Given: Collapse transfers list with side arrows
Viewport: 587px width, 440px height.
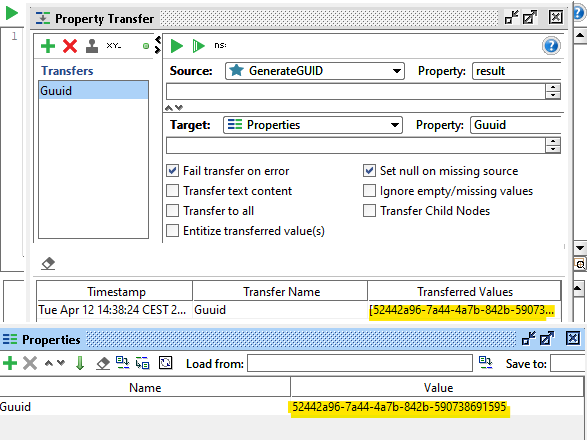Looking at the screenshot, I should coord(158,45).
